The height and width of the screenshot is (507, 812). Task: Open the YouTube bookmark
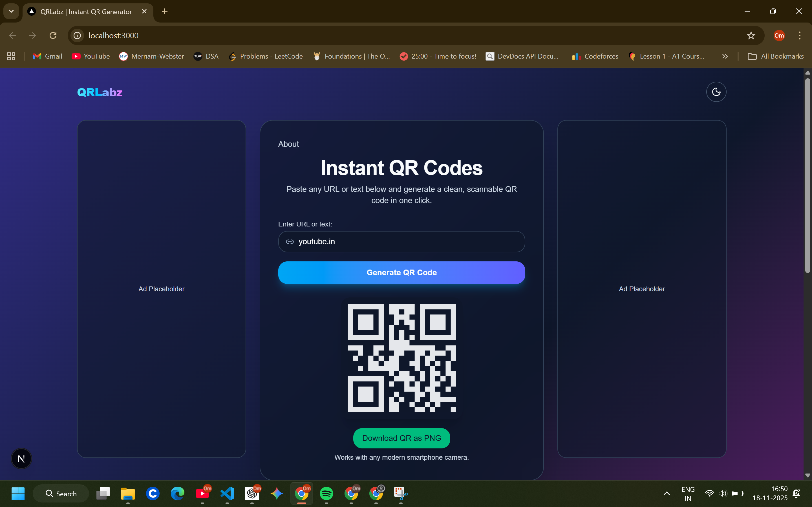(91, 56)
